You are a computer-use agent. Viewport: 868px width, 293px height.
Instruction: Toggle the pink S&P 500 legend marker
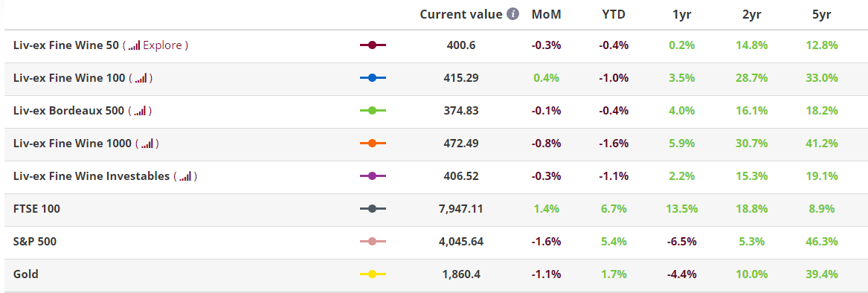pyautogui.click(x=373, y=242)
